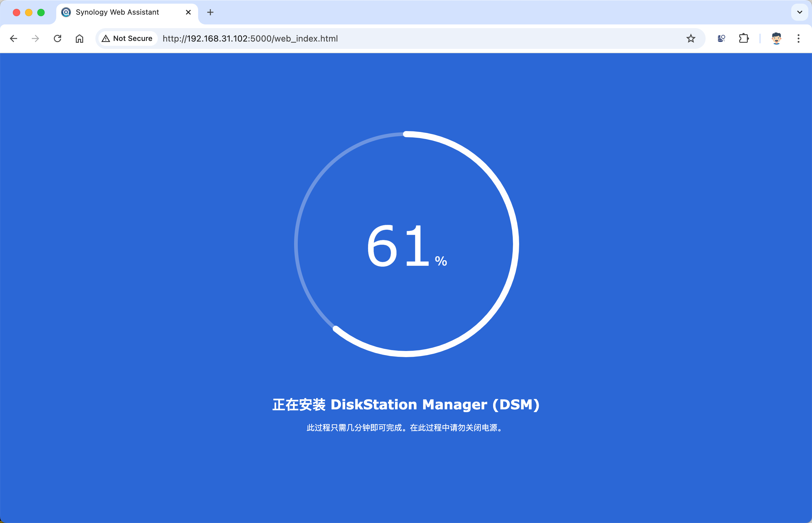Open the browser home page
The width and height of the screenshot is (812, 523).
[79, 38]
